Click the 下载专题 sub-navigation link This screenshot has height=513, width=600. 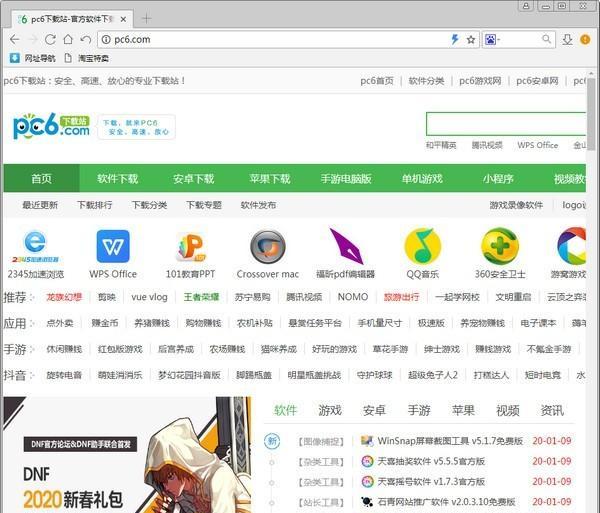pos(204,205)
